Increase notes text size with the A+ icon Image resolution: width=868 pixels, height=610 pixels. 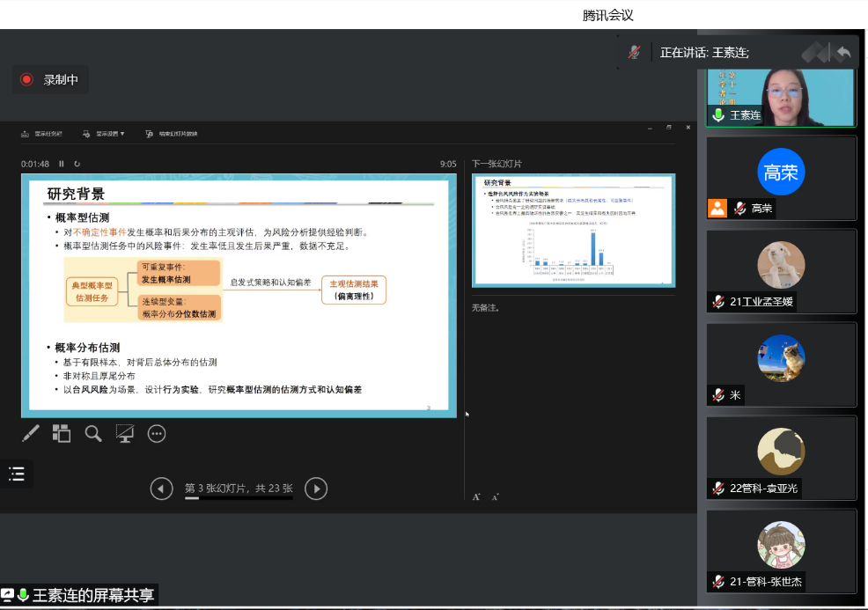click(476, 496)
